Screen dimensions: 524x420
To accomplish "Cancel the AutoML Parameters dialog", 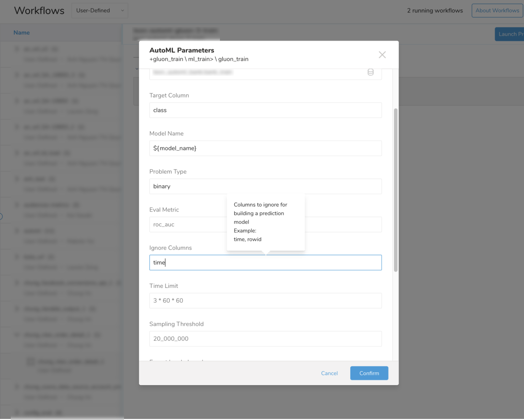I will click(x=329, y=373).
